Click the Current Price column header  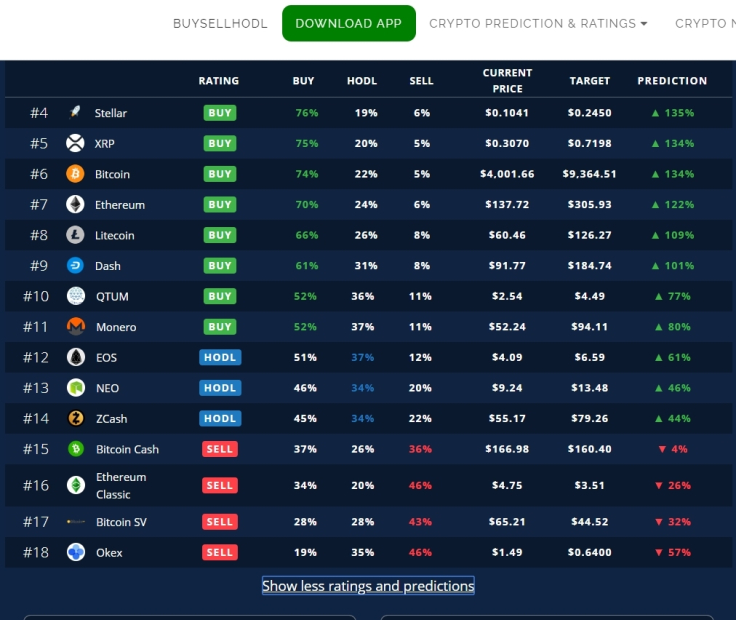click(x=507, y=81)
